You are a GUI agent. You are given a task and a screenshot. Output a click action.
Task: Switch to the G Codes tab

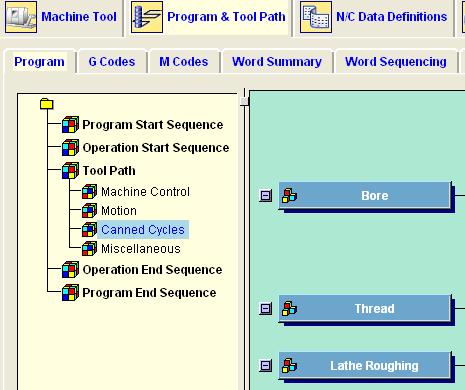(x=112, y=62)
